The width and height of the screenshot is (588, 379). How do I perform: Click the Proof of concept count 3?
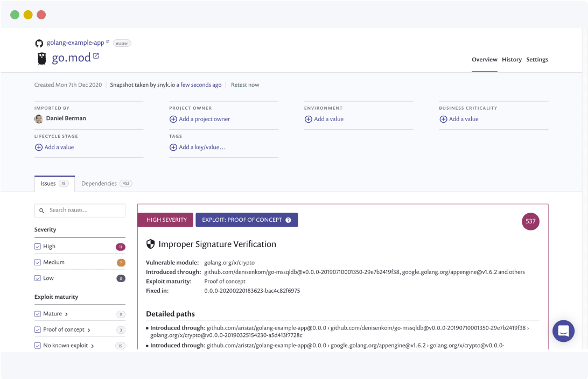(121, 330)
